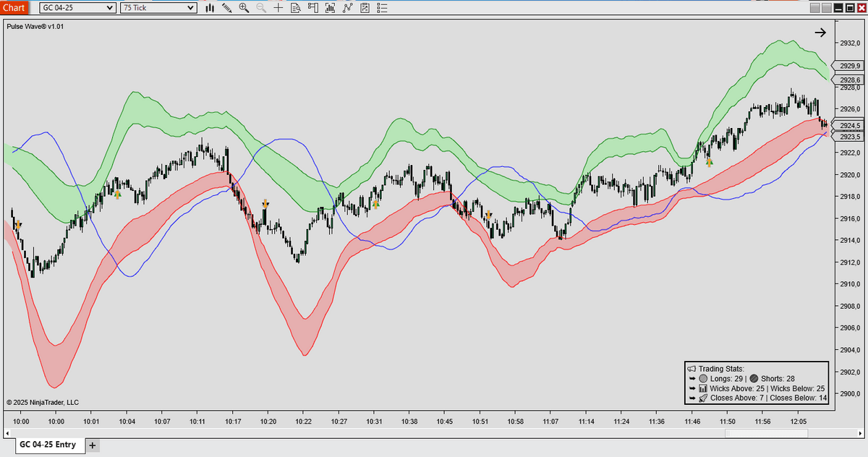Open the Chart Trader icon
This screenshot has height=457, width=868.
[x=313, y=8]
